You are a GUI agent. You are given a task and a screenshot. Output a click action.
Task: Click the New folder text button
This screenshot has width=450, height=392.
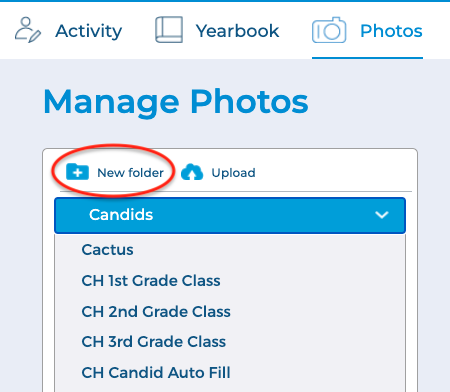coord(130,173)
